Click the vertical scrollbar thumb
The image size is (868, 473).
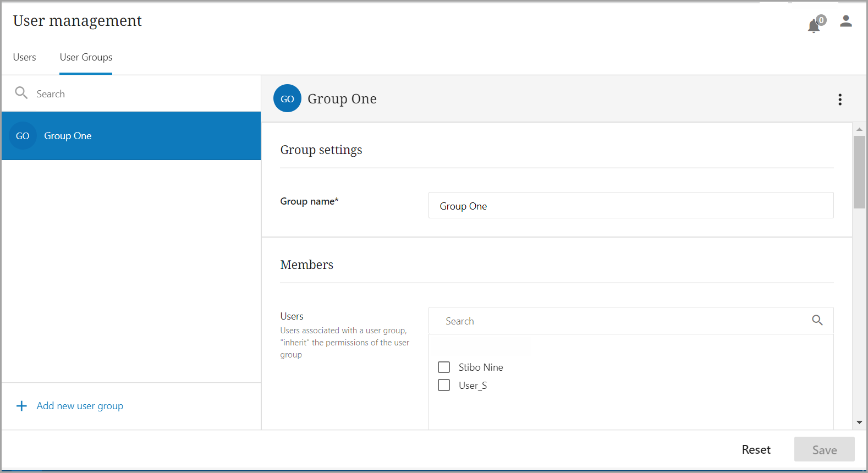859,172
